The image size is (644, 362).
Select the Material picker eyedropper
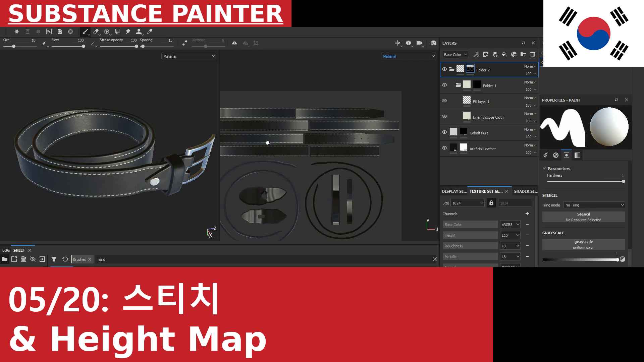point(150,32)
